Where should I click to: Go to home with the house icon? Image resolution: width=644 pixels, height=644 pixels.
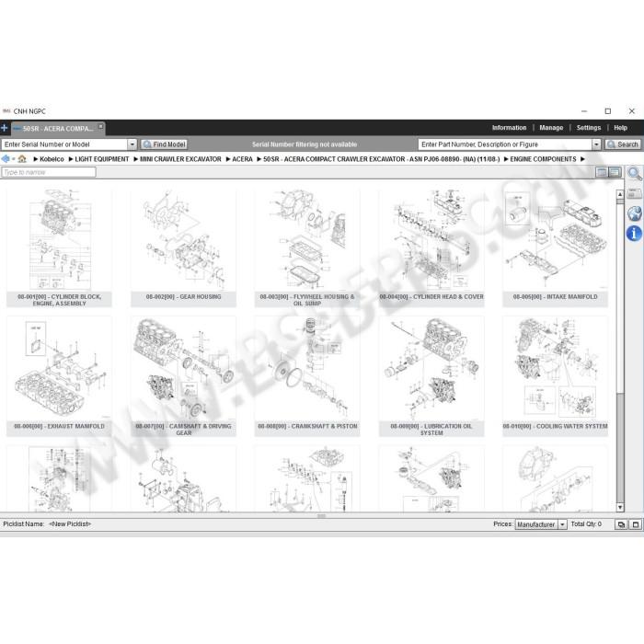point(22,159)
